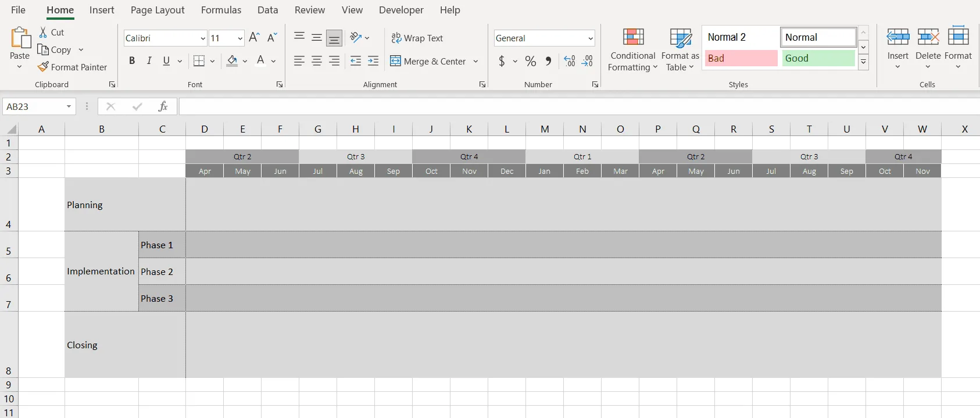Open the Conditional Formatting menu
The image size is (980, 418).
(x=632, y=51)
